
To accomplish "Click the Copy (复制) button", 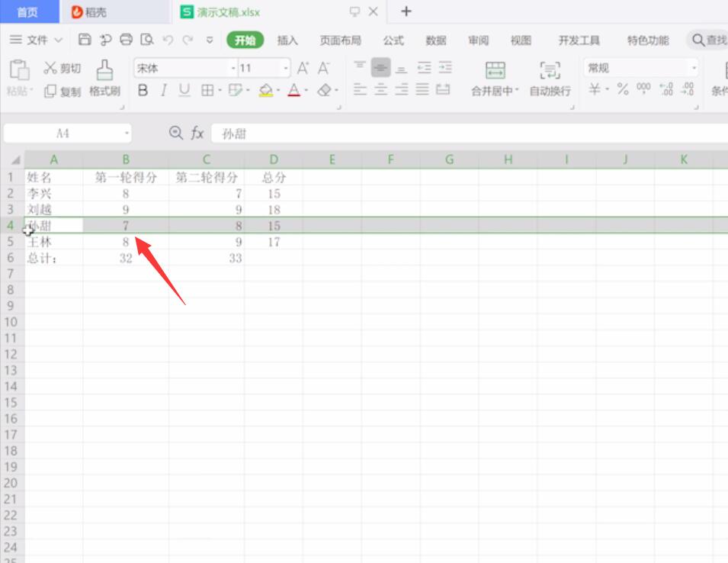I will [x=63, y=91].
